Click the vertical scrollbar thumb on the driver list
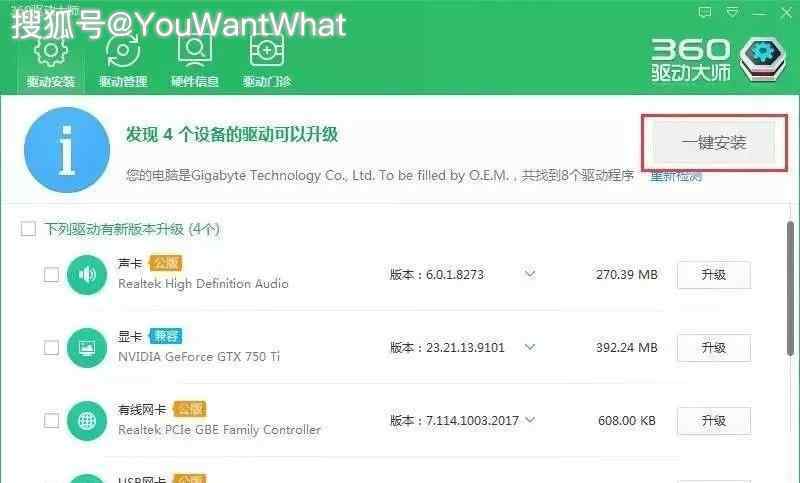This screenshot has width=800, height=483. [x=790, y=288]
